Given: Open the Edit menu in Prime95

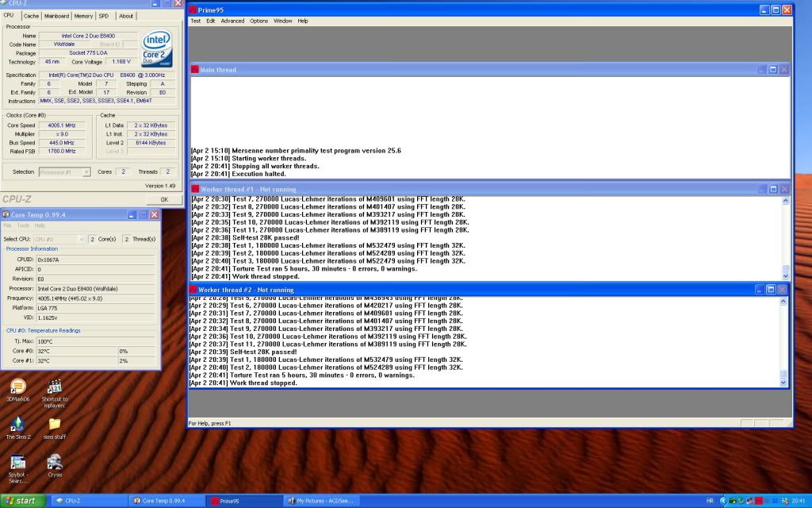Looking at the screenshot, I should (211, 21).
